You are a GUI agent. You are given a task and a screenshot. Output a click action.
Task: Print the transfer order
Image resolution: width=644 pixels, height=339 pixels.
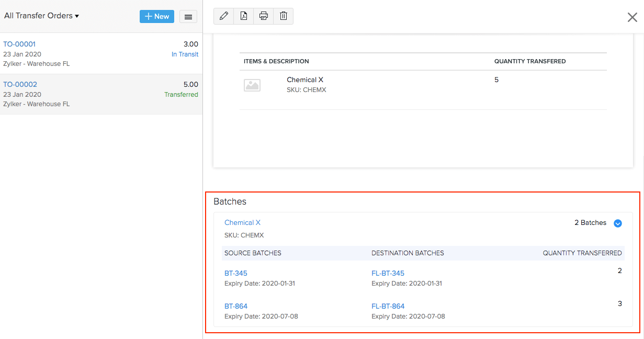coord(264,16)
